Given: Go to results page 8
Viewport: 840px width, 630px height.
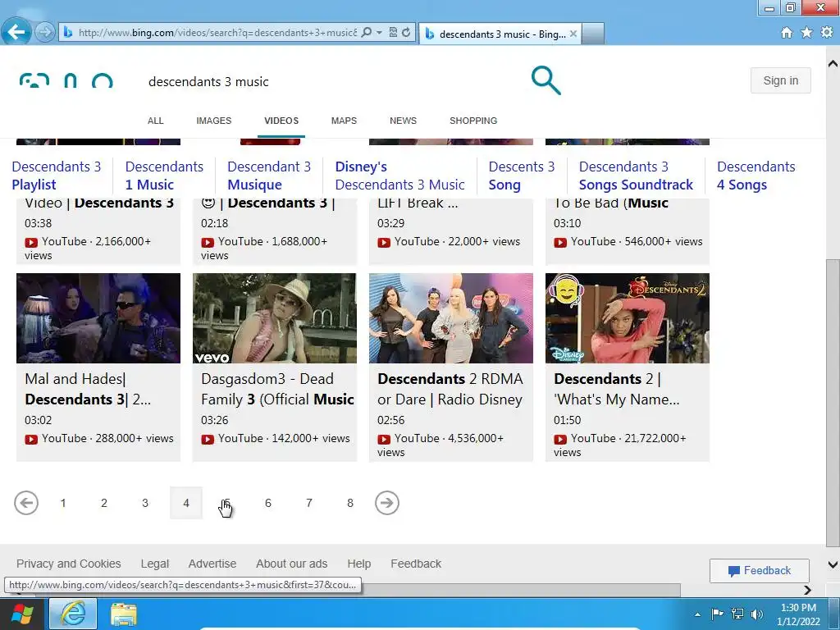Looking at the screenshot, I should pyautogui.click(x=349, y=503).
